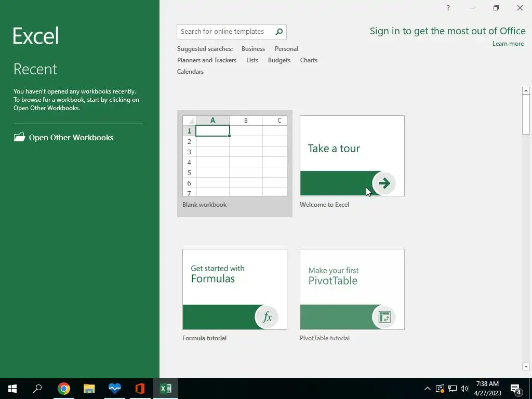Minimize the Excel window
This screenshot has width=532, height=399.
click(472, 8)
